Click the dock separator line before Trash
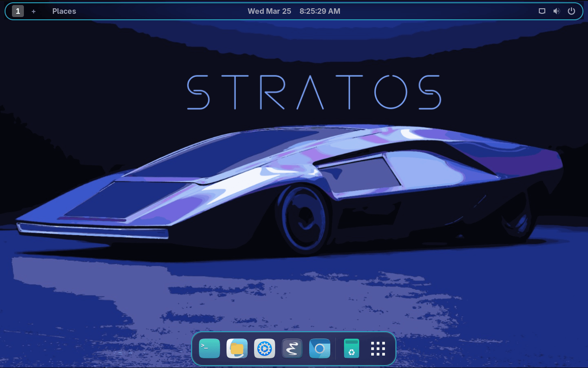 pyautogui.click(x=336, y=349)
